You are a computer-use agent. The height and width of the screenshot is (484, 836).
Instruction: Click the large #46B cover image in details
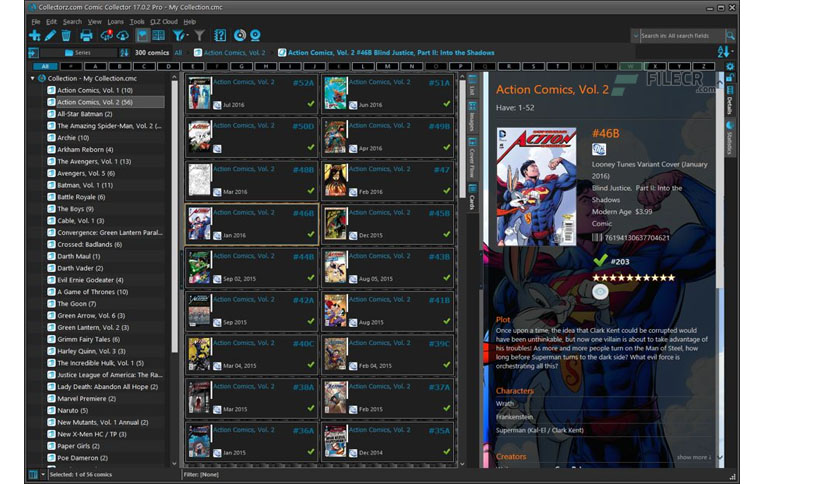[x=536, y=187]
